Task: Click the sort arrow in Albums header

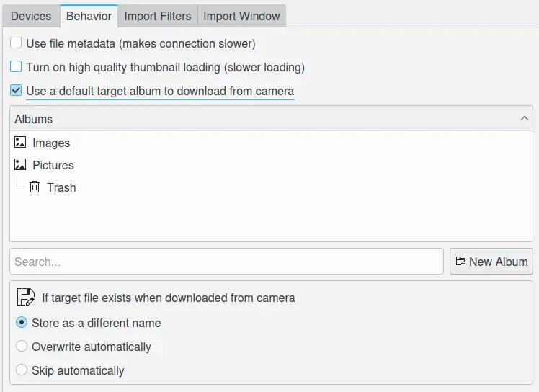Action: pyautogui.click(x=524, y=119)
